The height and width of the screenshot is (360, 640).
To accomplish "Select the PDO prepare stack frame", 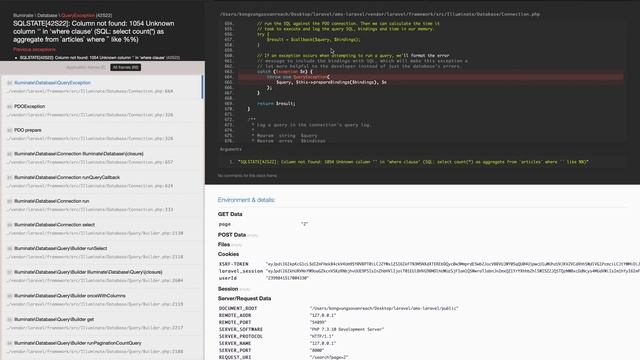I will [x=101, y=134].
